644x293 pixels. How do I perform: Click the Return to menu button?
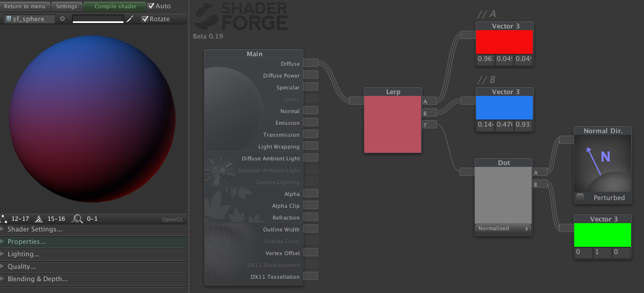click(25, 6)
